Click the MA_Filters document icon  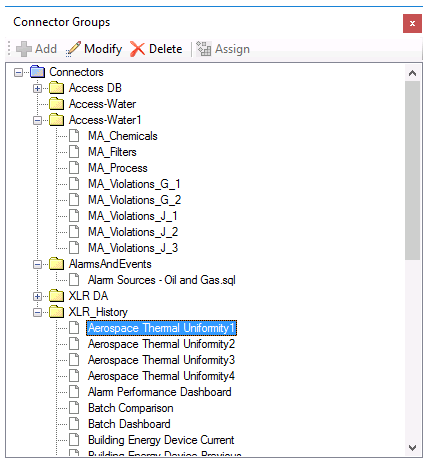(x=74, y=152)
